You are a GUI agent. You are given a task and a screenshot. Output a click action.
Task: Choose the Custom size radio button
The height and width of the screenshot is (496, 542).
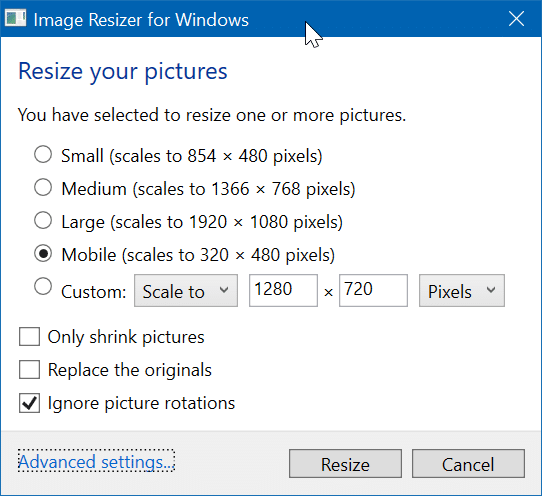coord(43,287)
